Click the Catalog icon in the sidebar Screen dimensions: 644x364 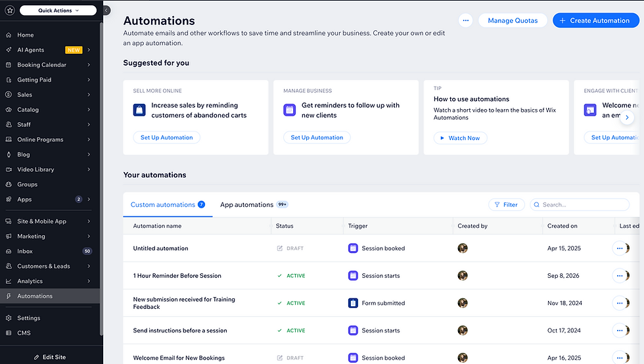9,110
